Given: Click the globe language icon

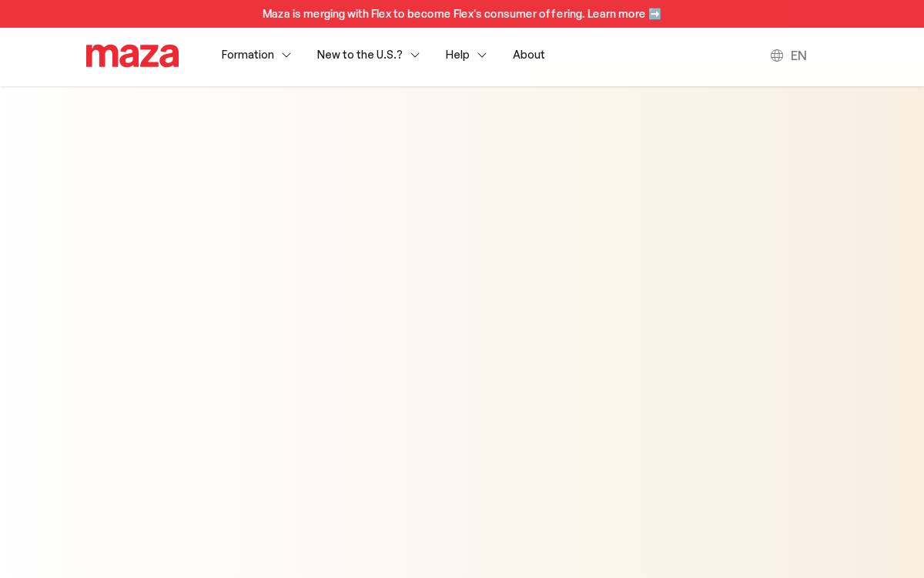Looking at the screenshot, I should [777, 55].
